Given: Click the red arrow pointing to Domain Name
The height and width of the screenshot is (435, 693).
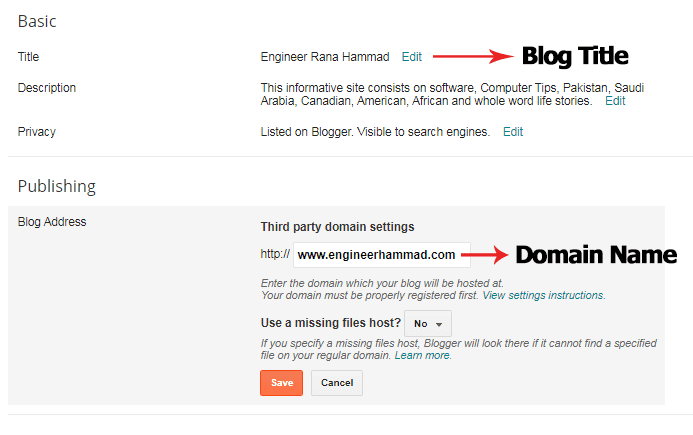Looking at the screenshot, I should (485, 255).
